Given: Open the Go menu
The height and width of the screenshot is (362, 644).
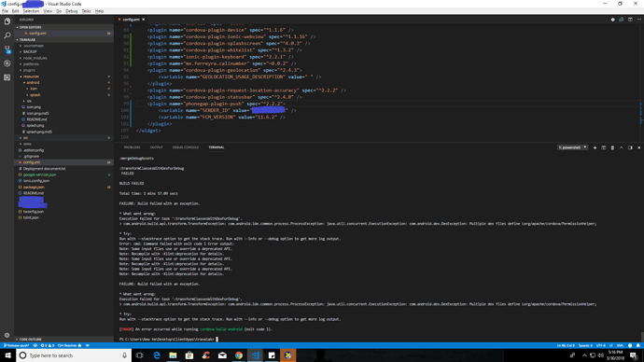Looking at the screenshot, I should [59, 11].
